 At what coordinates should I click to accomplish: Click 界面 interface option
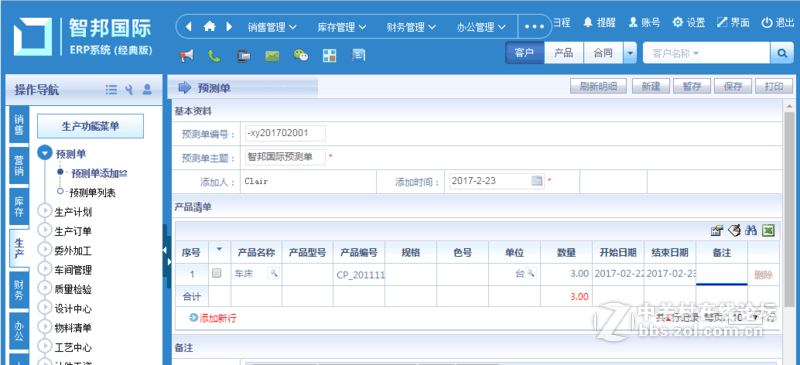[x=733, y=22]
